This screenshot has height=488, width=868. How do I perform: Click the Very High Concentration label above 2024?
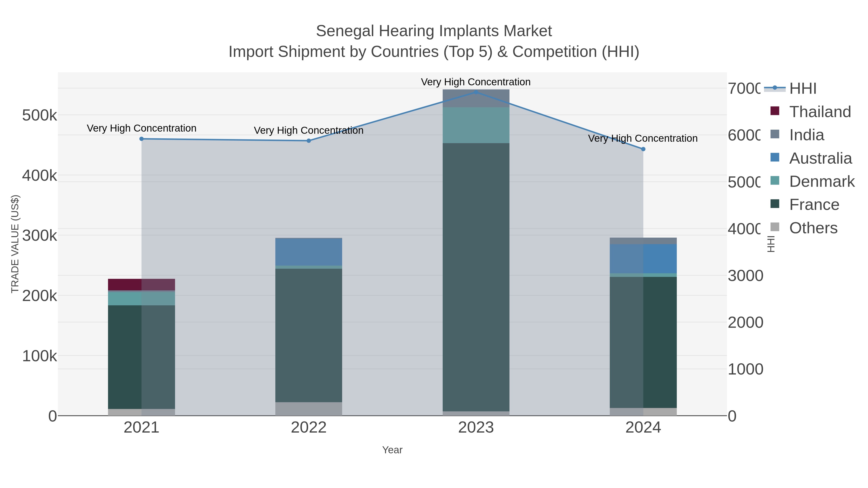tap(643, 138)
